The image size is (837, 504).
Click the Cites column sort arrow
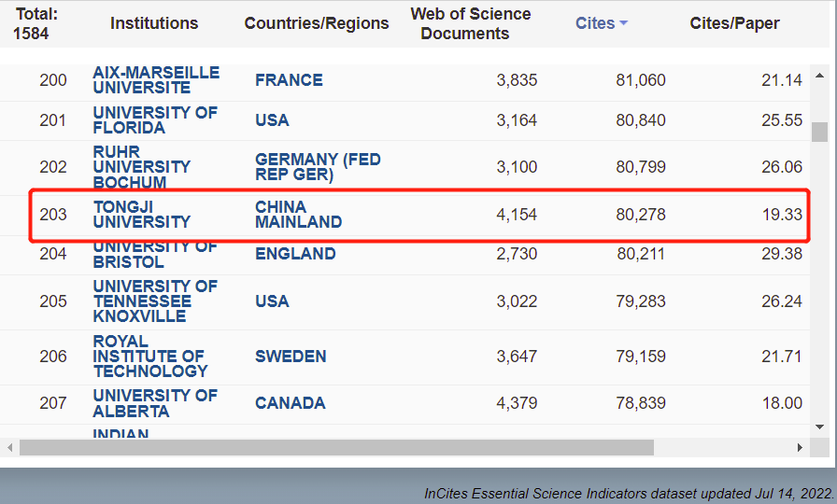tap(623, 23)
